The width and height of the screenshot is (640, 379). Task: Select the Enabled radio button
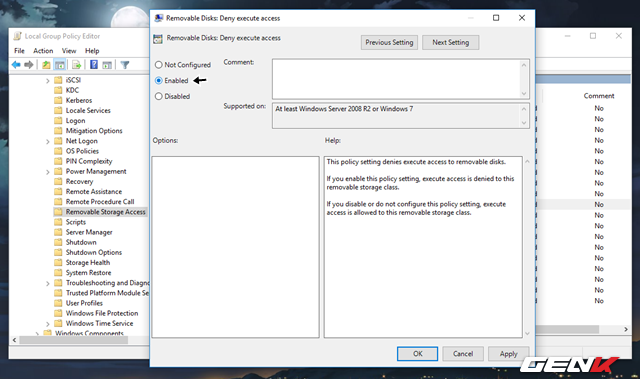[x=158, y=80]
